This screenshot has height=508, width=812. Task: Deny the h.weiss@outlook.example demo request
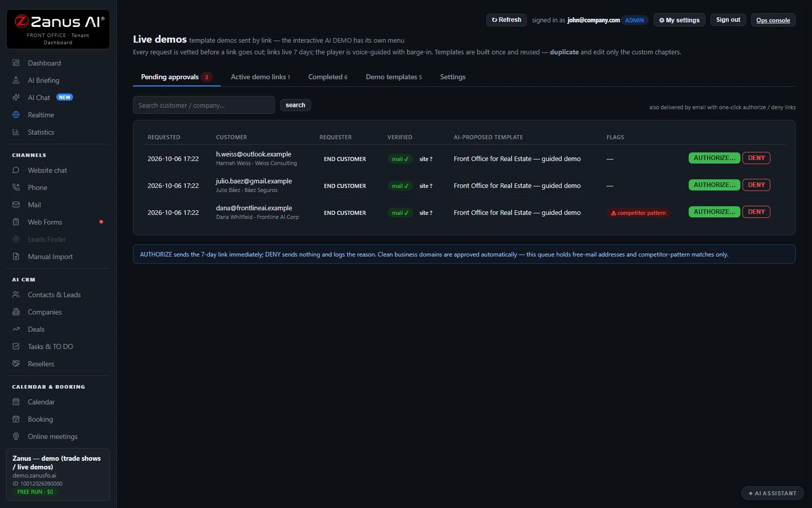(x=756, y=158)
